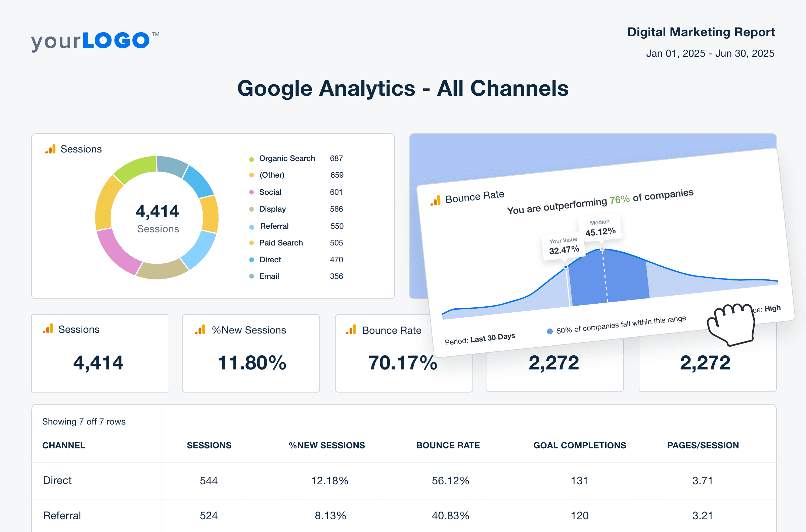
Task: Select the Sessions metric card analytics icon
Action: 48,328
